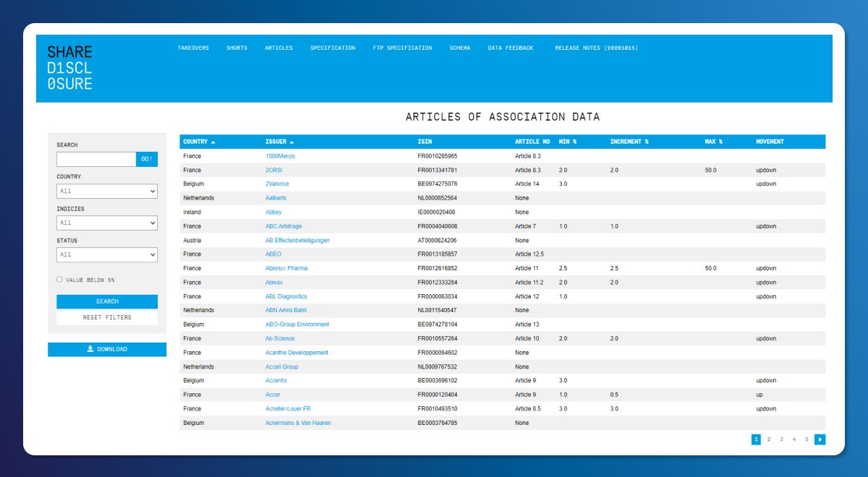The width and height of the screenshot is (868, 477).
Task: Click the Reset Filters button
Action: 107,317
